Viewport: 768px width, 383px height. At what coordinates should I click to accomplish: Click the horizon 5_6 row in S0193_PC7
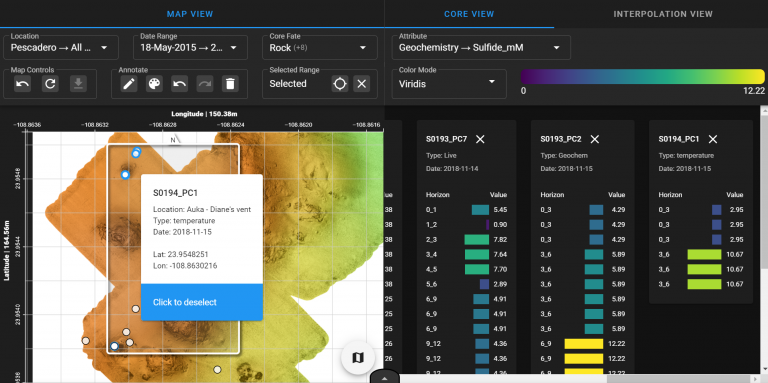pyautogui.click(x=466, y=284)
